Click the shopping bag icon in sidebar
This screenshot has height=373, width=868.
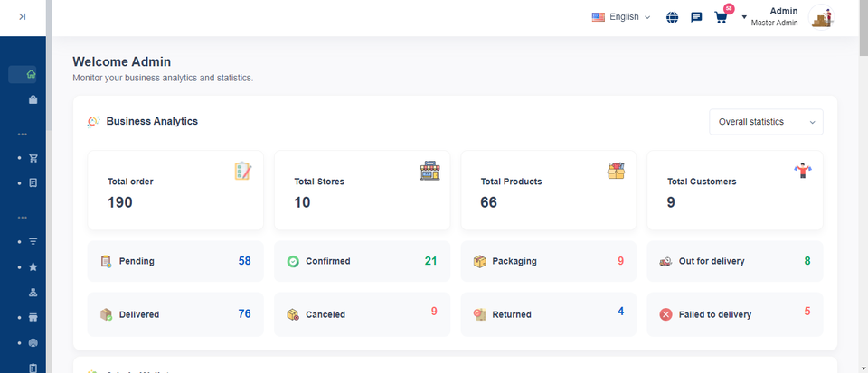pos(33,99)
